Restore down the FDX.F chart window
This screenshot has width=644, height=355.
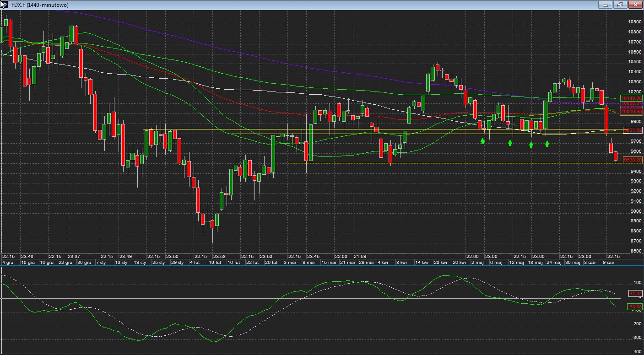620,5
